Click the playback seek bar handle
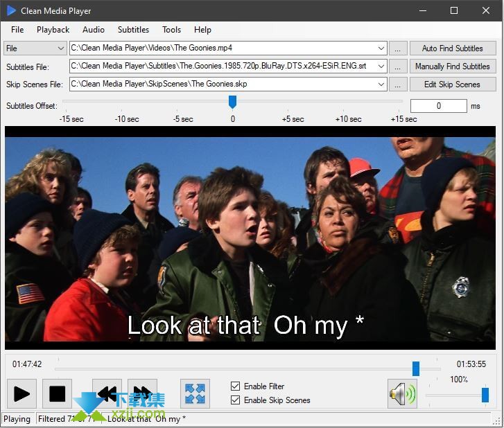504x428 pixels. click(x=415, y=368)
